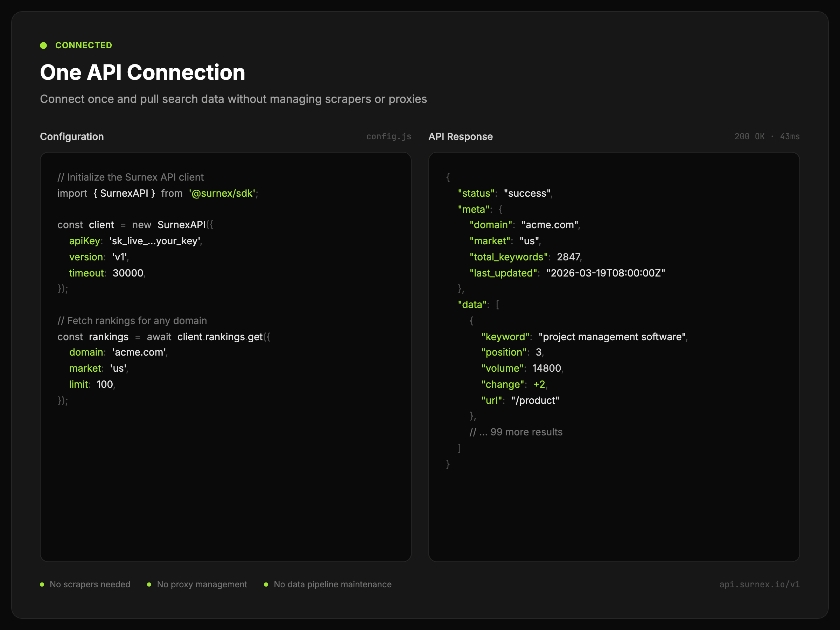Click the limit value 100 in config

pos(105,384)
